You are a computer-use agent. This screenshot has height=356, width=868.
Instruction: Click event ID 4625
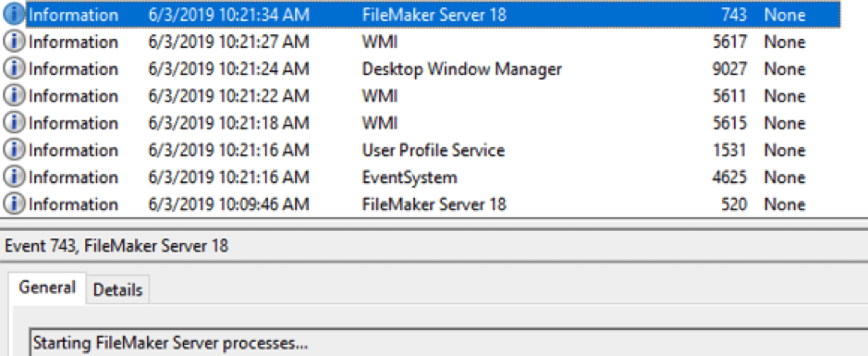(730, 178)
